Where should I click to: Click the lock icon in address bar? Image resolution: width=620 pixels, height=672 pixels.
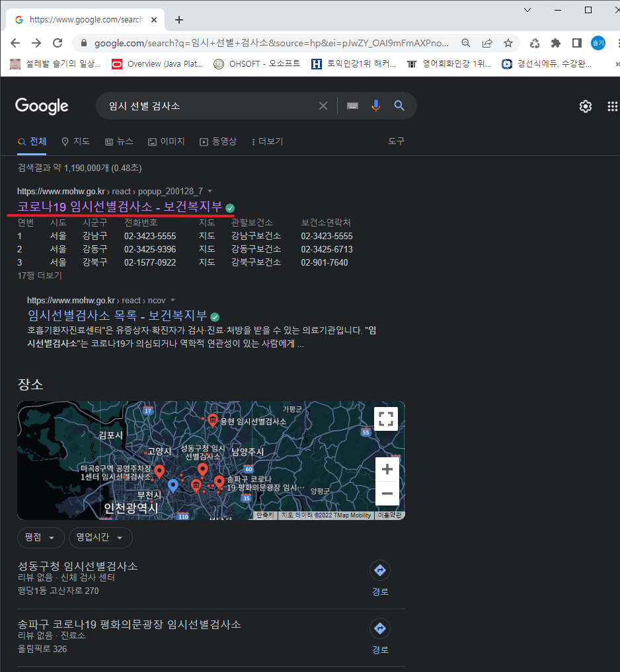click(x=84, y=43)
